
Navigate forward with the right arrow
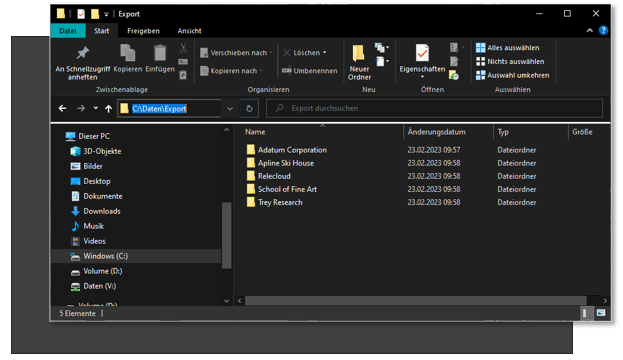[81, 108]
